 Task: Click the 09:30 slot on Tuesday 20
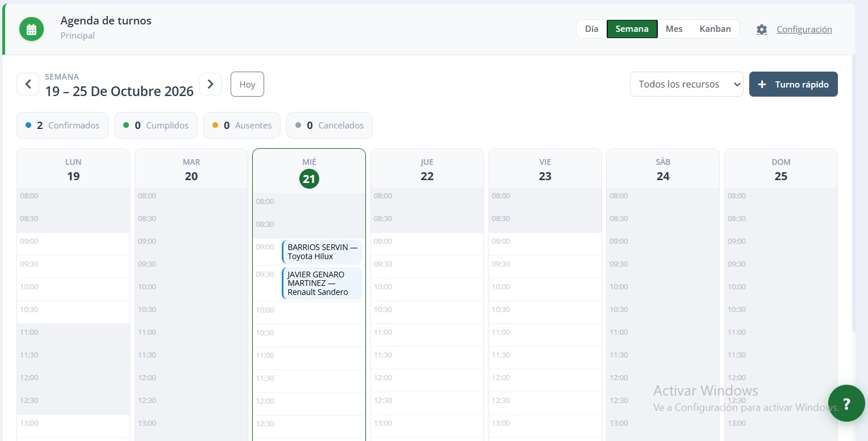click(191, 267)
